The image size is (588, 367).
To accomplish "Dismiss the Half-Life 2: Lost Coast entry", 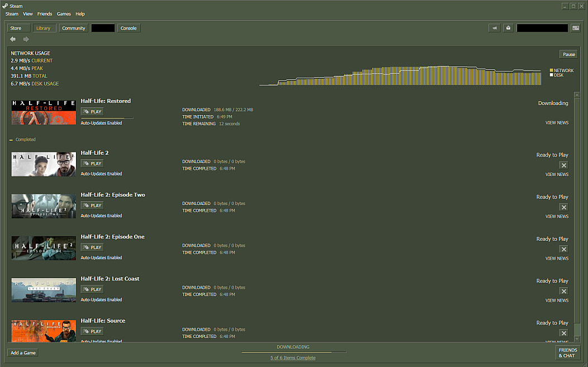I will coord(563,291).
